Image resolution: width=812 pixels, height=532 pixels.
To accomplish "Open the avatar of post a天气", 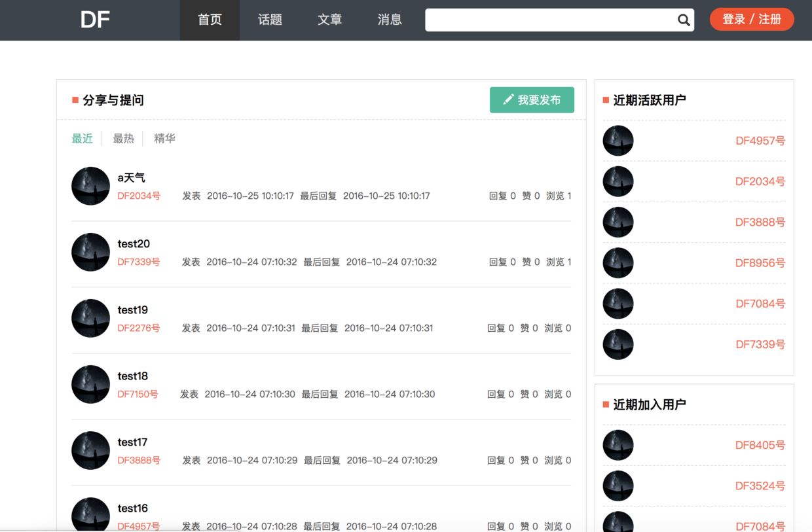I will (90, 186).
